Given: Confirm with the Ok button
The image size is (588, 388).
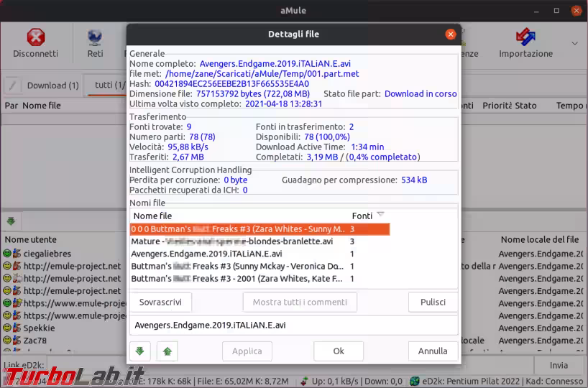Looking at the screenshot, I should click(x=339, y=351).
